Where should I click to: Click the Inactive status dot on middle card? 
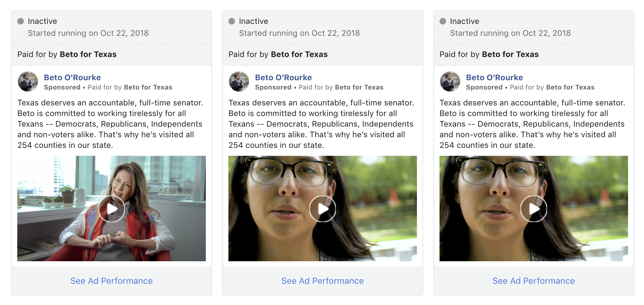pos(232,21)
